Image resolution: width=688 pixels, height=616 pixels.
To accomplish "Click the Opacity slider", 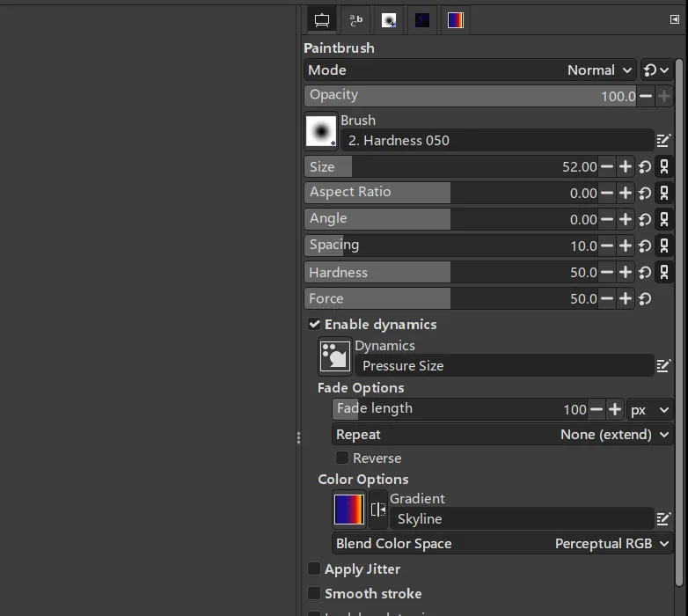I will click(470, 96).
